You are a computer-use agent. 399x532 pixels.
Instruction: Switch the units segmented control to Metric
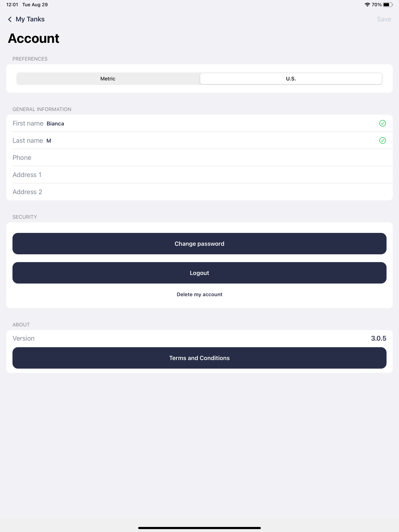pyautogui.click(x=108, y=78)
